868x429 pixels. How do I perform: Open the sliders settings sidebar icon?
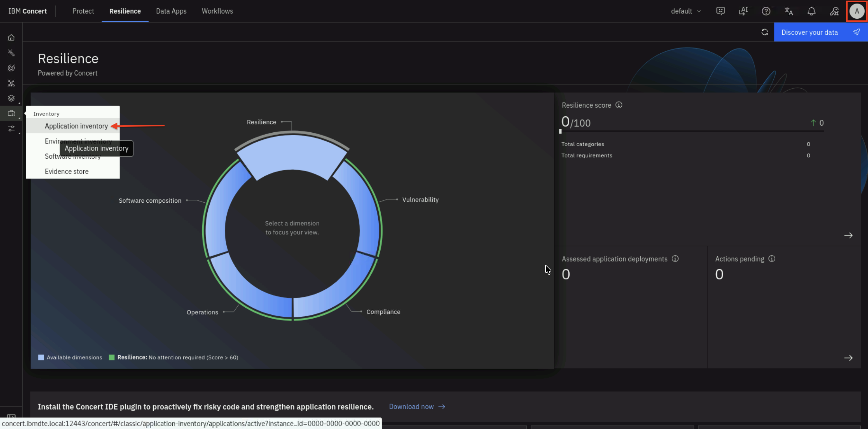pyautogui.click(x=11, y=128)
